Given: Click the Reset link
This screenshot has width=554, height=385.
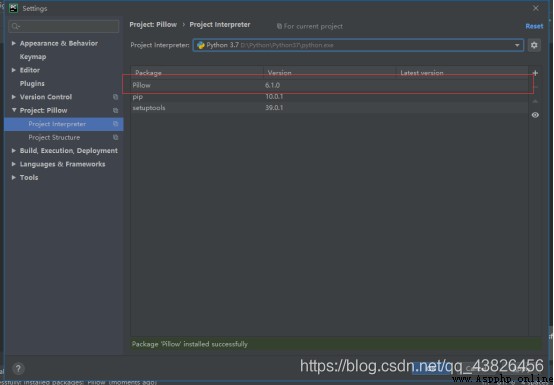Looking at the screenshot, I should [x=534, y=26].
